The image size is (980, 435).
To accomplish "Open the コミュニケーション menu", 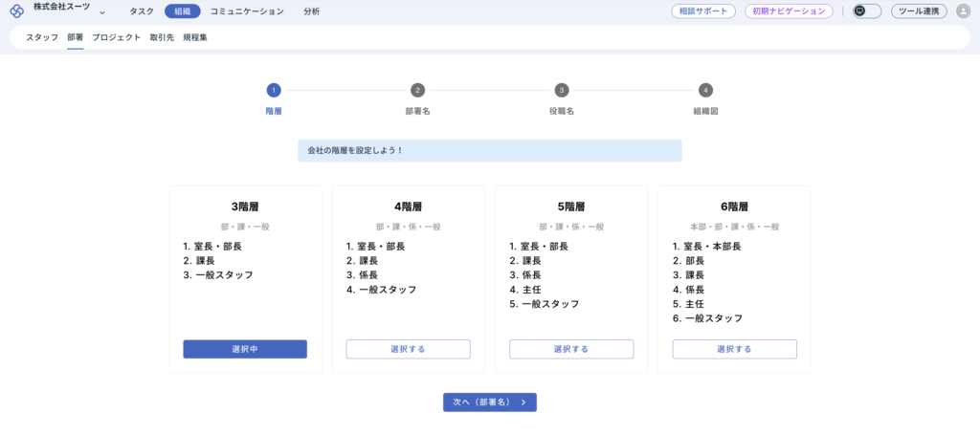I will pyautogui.click(x=247, y=11).
